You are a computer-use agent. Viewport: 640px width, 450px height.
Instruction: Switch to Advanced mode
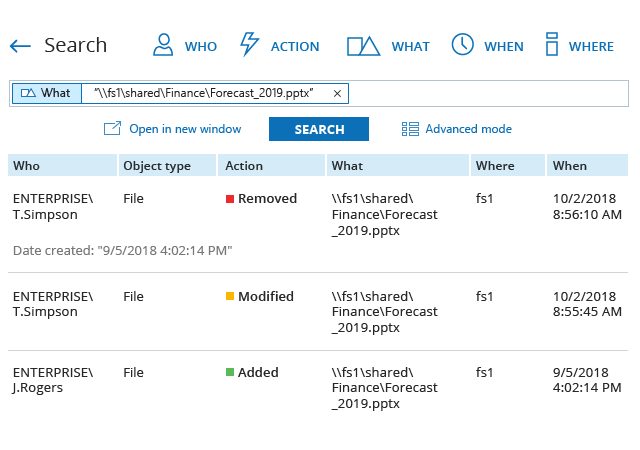(468, 129)
